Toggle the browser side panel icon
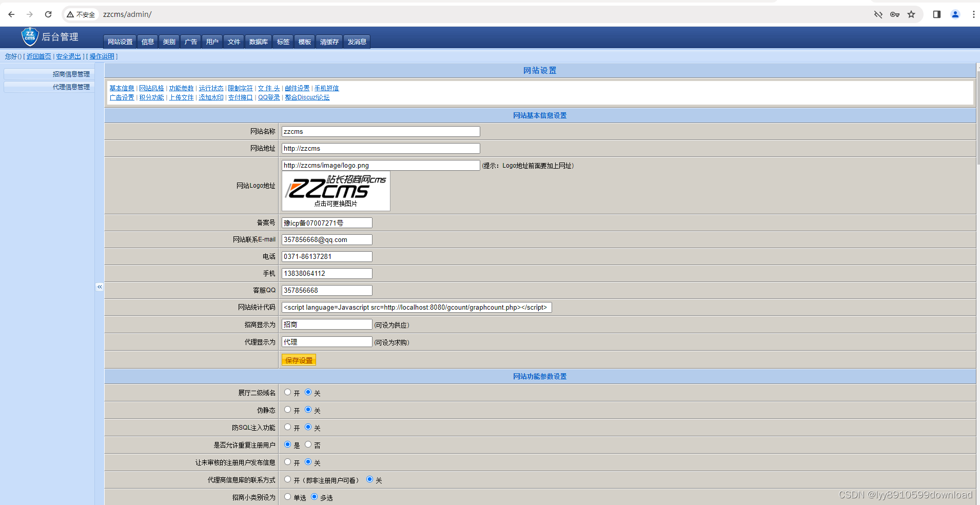This screenshot has width=980, height=505. (937, 14)
